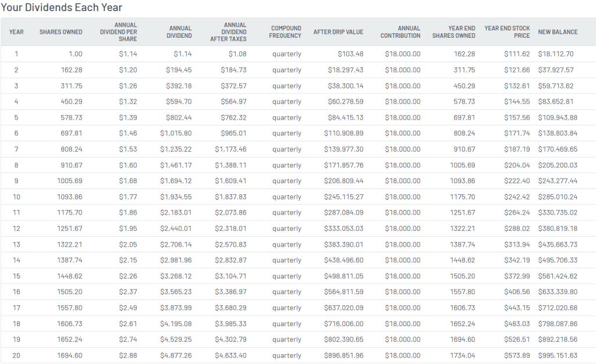Select dividend per share $1.20
The width and height of the screenshot is (596, 364).
click(127, 70)
